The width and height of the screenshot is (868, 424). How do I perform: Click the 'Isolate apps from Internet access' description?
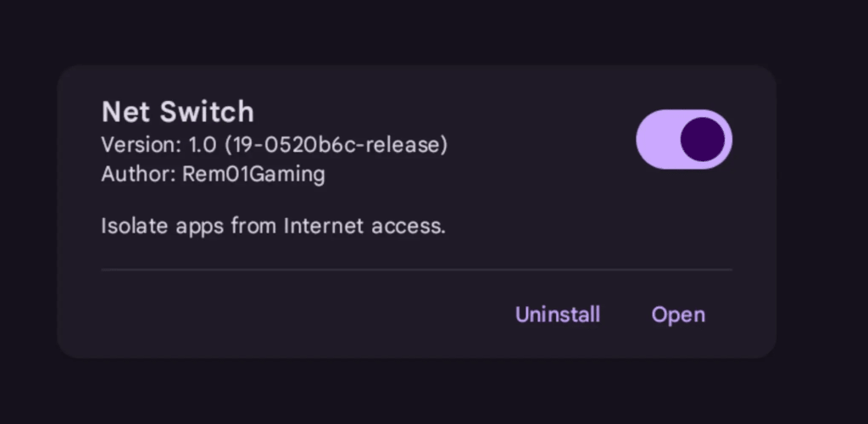(x=273, y=226)
